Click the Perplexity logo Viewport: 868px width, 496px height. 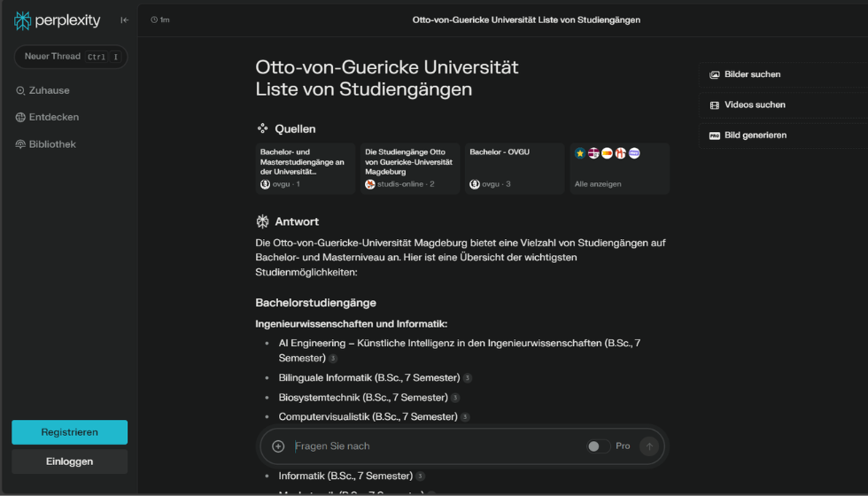(58, 20)
